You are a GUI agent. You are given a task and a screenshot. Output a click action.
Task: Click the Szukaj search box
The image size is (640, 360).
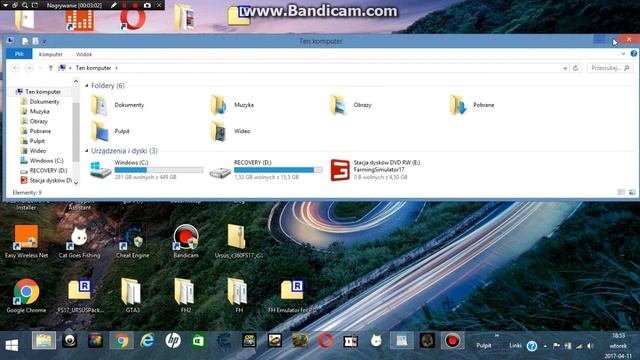(x=610, y=68)
